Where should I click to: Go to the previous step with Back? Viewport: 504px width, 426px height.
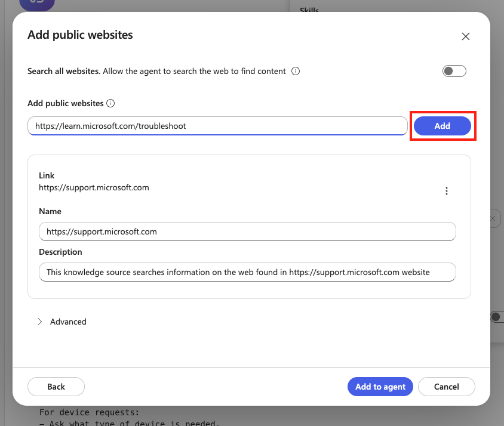click(x=56, y=387)
